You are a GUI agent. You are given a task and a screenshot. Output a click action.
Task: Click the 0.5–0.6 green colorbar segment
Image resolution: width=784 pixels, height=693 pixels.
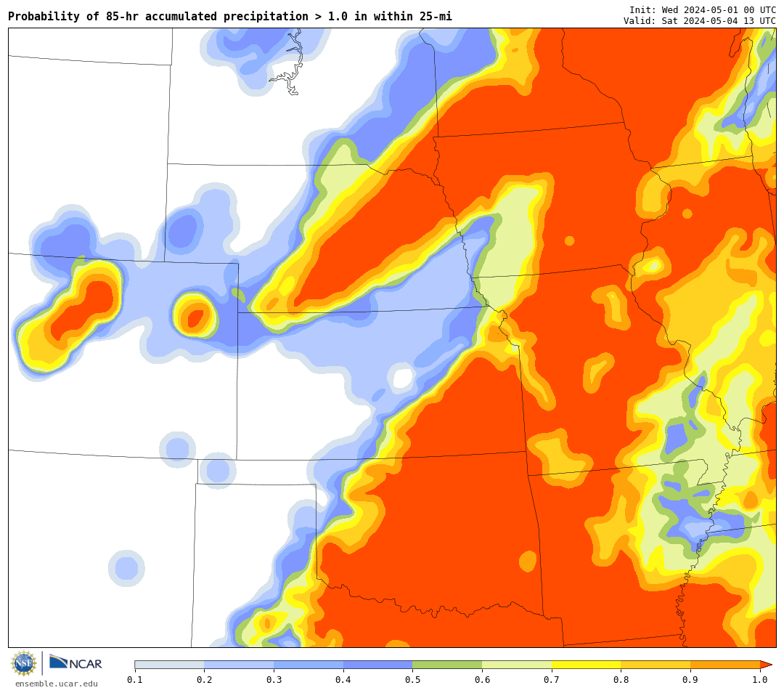coord(447,665)
